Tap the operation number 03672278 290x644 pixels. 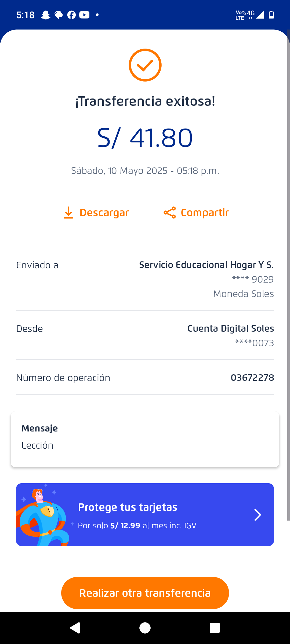click(x=252, y=378)
